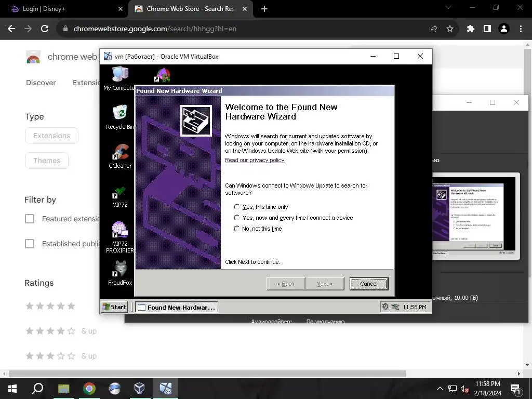Share this page via the address bar icon
Image resolution: width=532 pixels, height=399 pixels.
pyautogui.click(x=433, y=29)
